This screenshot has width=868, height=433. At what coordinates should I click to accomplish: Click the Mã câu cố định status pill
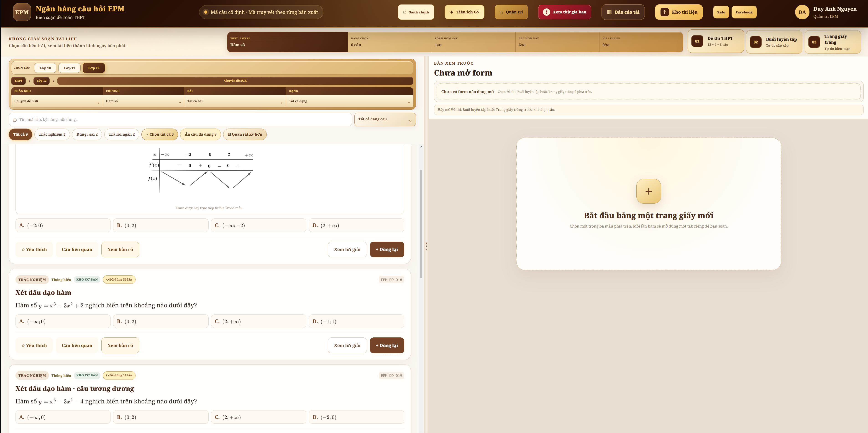pos(261,12)
